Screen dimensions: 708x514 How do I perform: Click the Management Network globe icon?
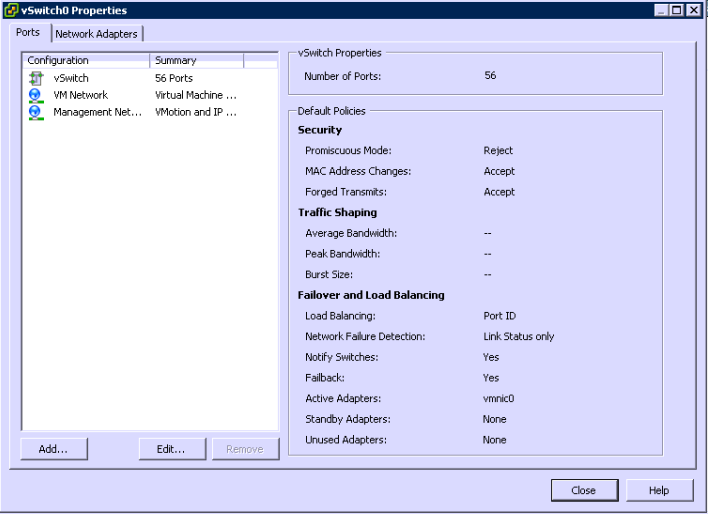point(36,112)
